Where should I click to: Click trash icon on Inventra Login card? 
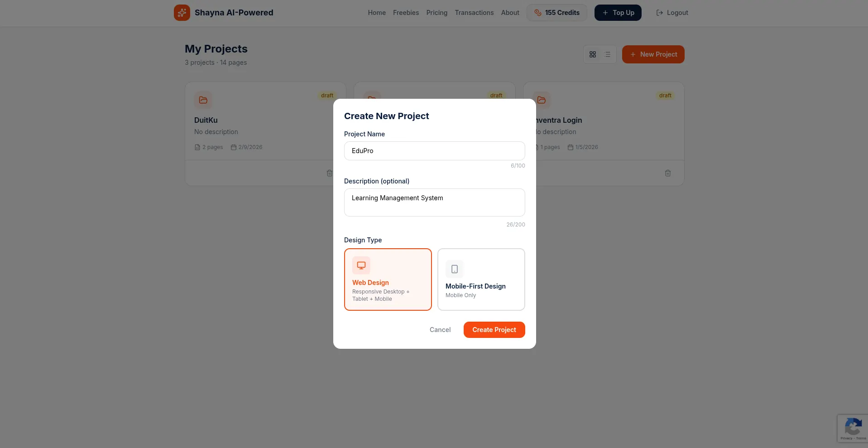[x=667, y=173]
